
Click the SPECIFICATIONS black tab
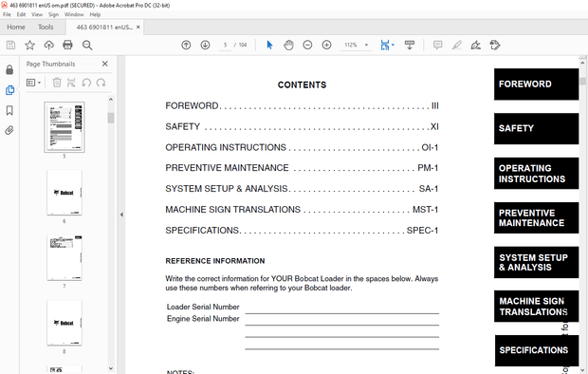coord(537,350)
